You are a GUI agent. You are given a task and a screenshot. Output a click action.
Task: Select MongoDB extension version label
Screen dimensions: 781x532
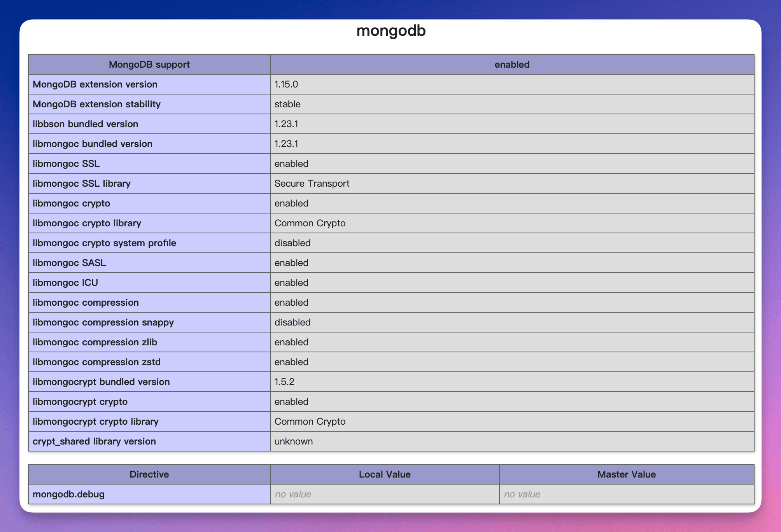[95, 84]
